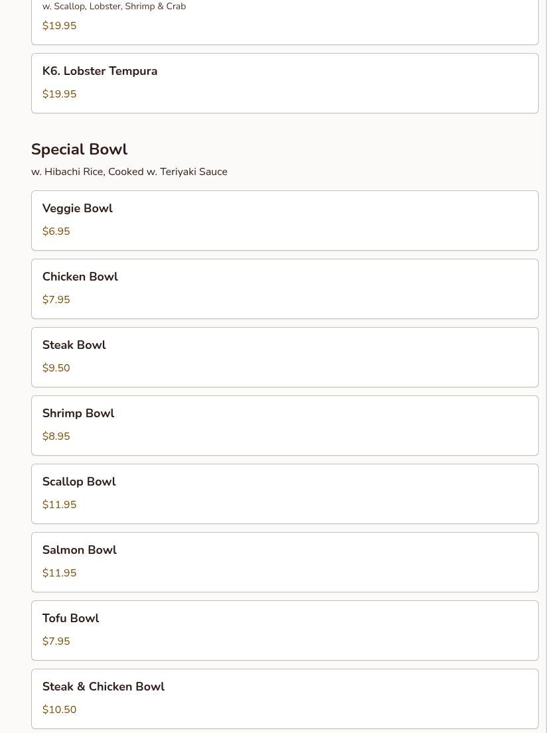Open the Steak & Chicken Bowl item
This screenshot has width=560, height=733.
click(x=285, y=699)
